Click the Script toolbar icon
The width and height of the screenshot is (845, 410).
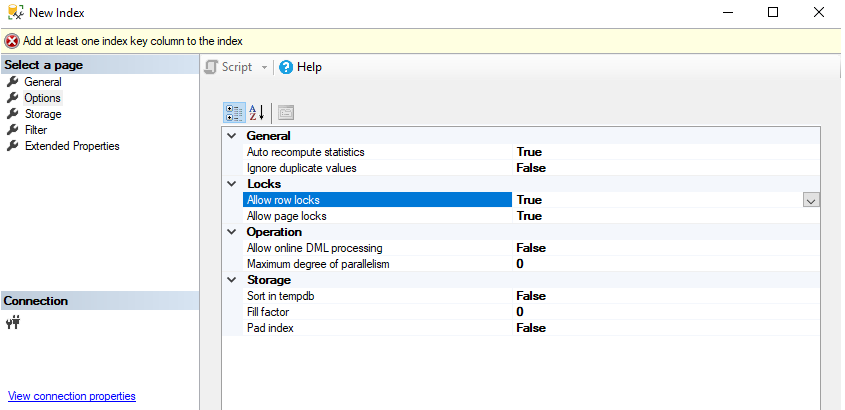(211, 67)
